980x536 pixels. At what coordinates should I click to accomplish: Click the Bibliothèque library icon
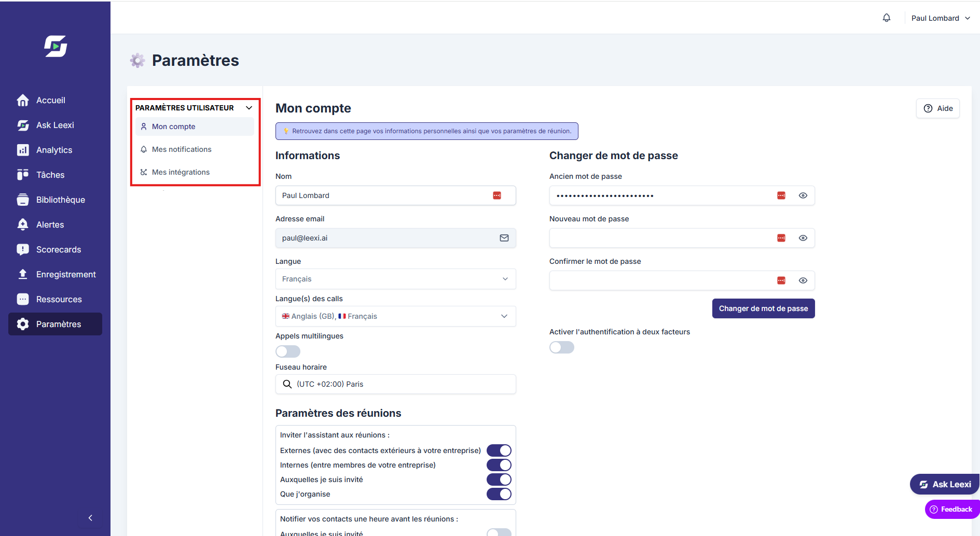tap(23, 200)
